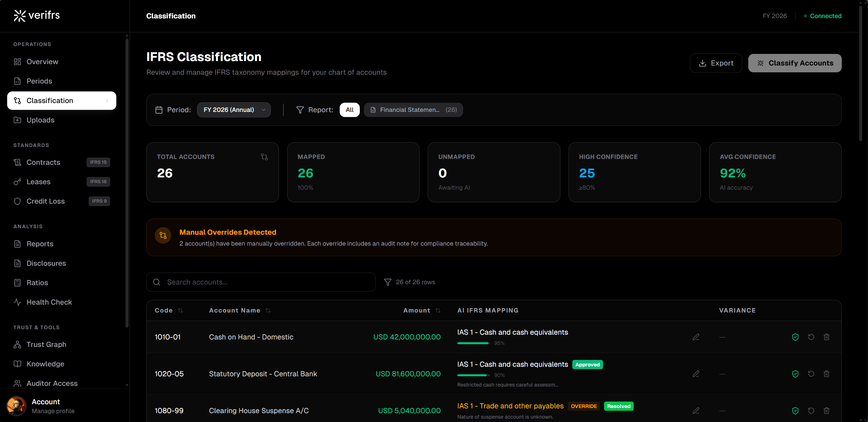Click the revert arrow icon for Statutory Deposit row
Screen dimensions: 868x422
(811, 374)
